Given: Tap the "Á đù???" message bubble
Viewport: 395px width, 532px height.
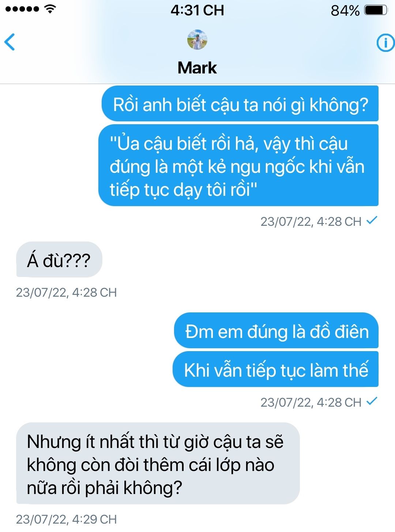Looking at the screenshot, I should 59,259.
